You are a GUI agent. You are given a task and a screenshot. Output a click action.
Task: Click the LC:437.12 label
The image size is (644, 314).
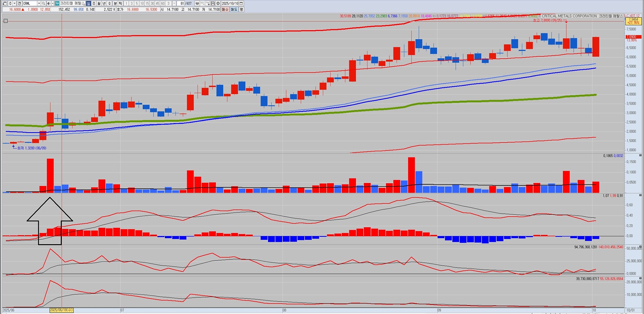coord(632,16)
